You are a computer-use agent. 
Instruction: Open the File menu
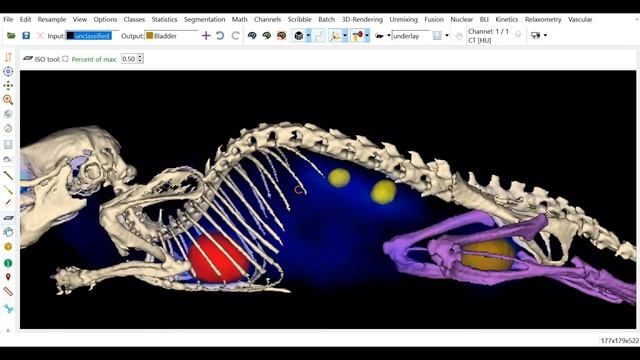(x=8, y=19)
